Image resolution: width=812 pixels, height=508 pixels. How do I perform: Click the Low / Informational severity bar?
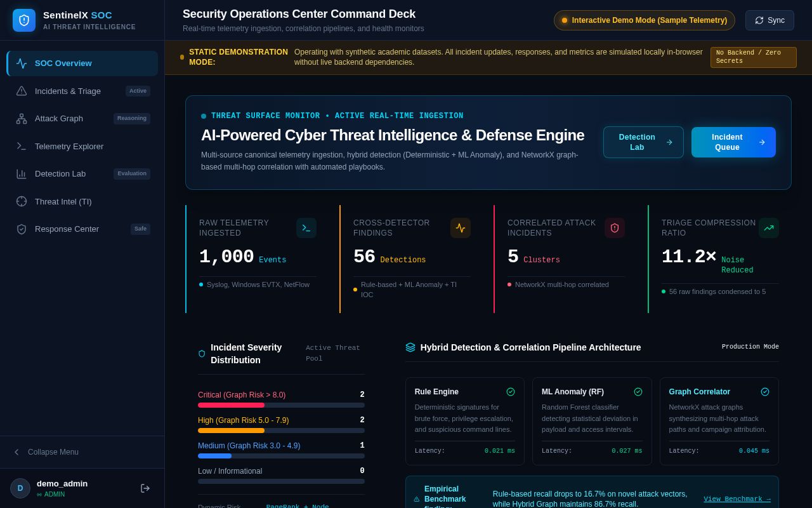coord(281,481)
